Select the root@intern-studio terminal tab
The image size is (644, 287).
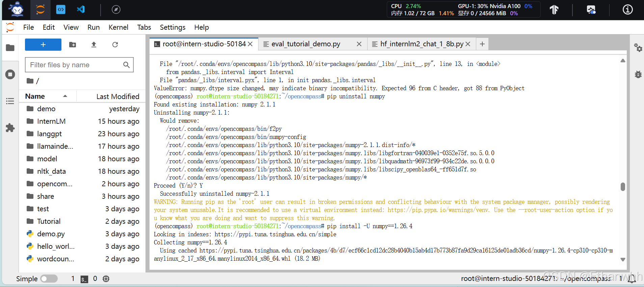(x=204, y=44)
